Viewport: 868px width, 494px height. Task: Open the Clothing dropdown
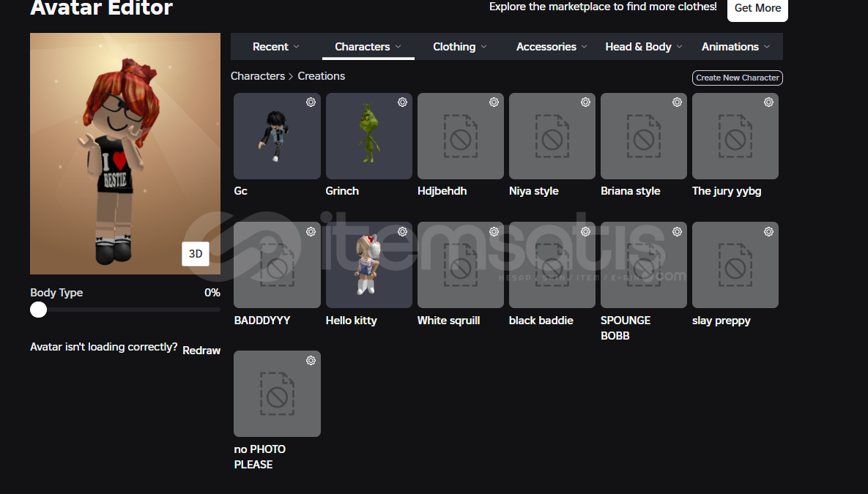point(459,47)
